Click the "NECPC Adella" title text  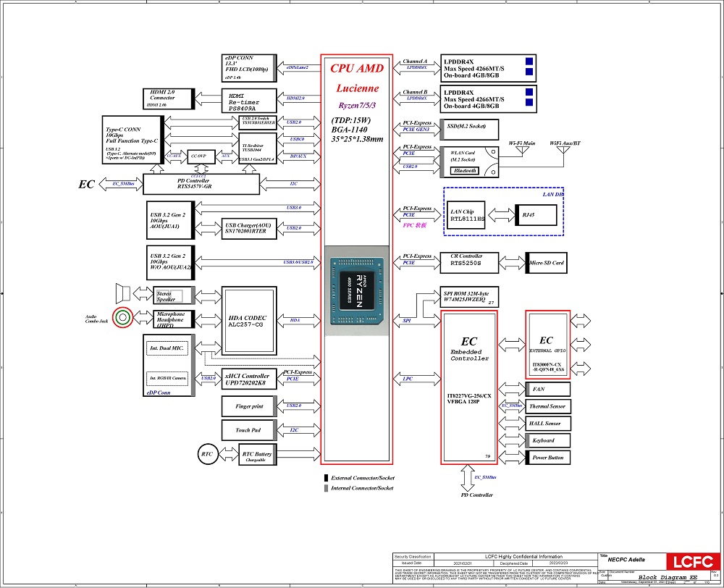626,560
